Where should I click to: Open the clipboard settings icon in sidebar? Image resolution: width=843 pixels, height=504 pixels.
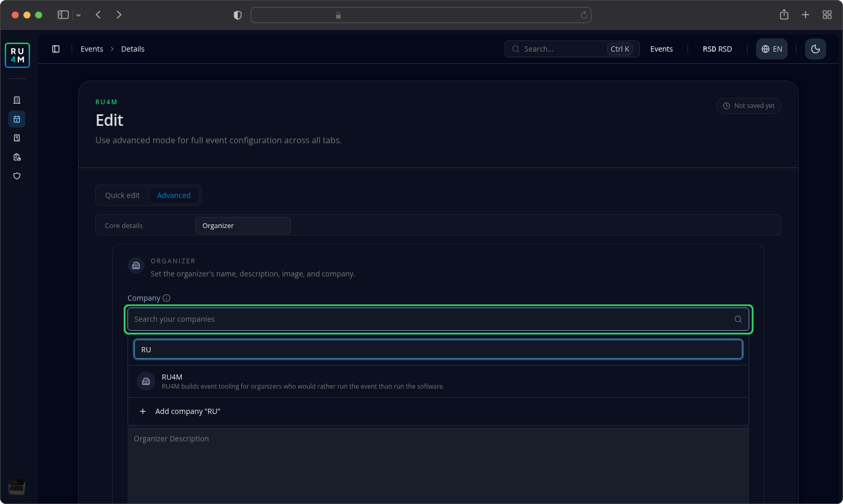tap(17, 157)
